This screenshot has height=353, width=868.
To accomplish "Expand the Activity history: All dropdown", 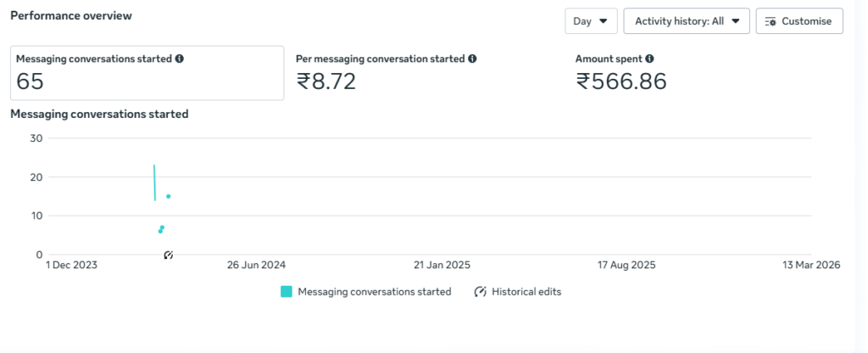I will click(x=687, y=21).
